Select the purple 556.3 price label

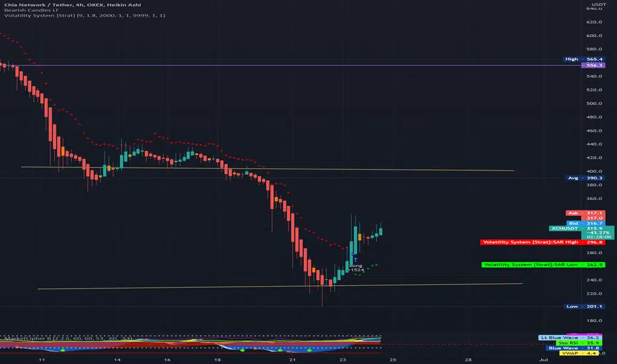point(593,66)
